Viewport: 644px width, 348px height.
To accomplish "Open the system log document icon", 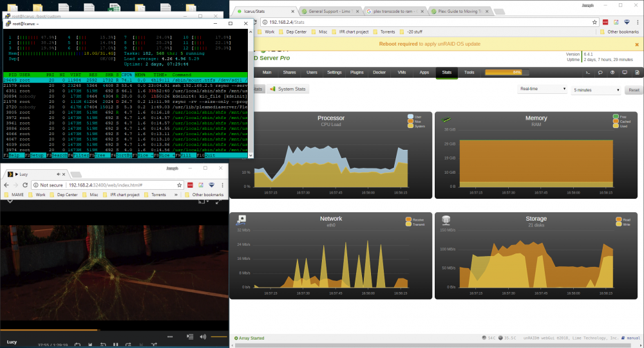I will click(637, 73).
